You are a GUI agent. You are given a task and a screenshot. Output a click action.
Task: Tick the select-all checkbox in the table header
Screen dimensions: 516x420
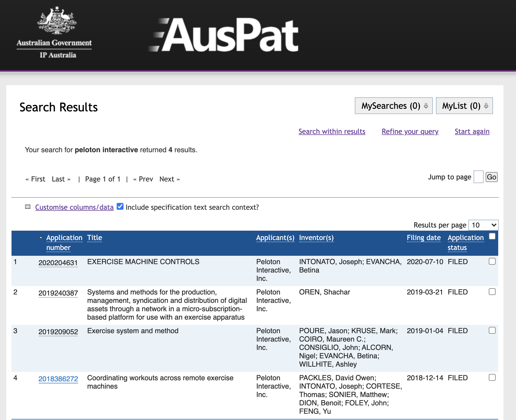[492, 236]
